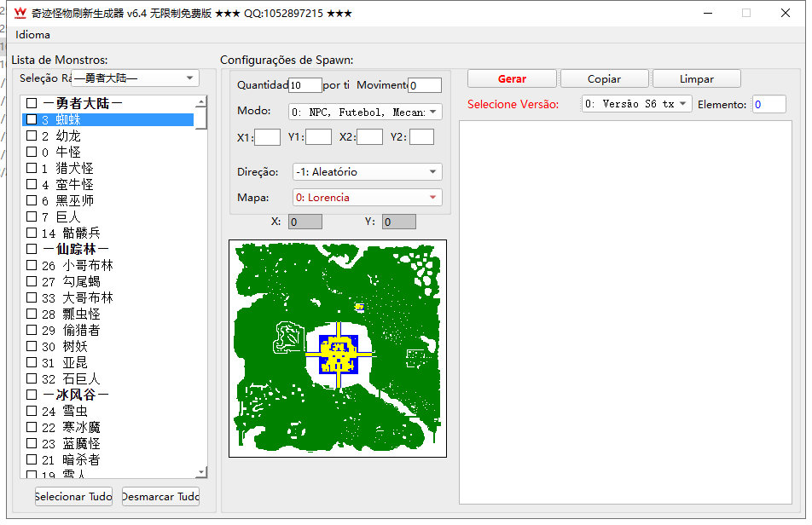Click the grey X position field
The width and height of the screenshot is (812, 525).
pos(305,222)
